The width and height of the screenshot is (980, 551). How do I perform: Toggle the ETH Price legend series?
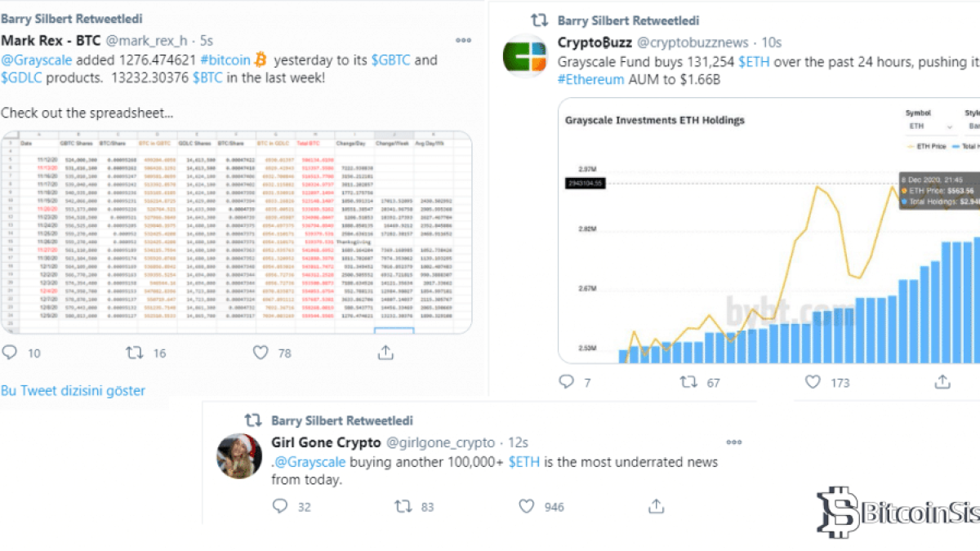929,146
